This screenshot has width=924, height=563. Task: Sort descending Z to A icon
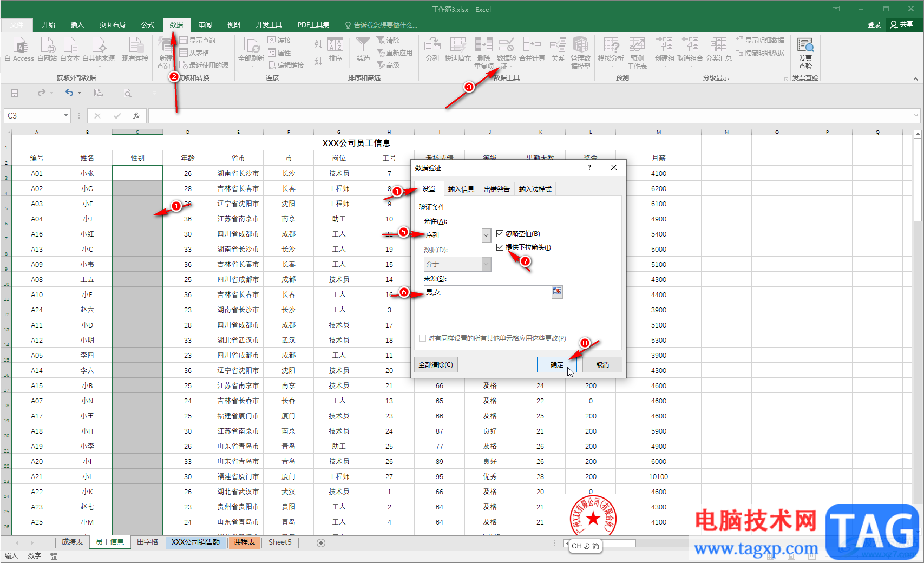pos(318,61)
